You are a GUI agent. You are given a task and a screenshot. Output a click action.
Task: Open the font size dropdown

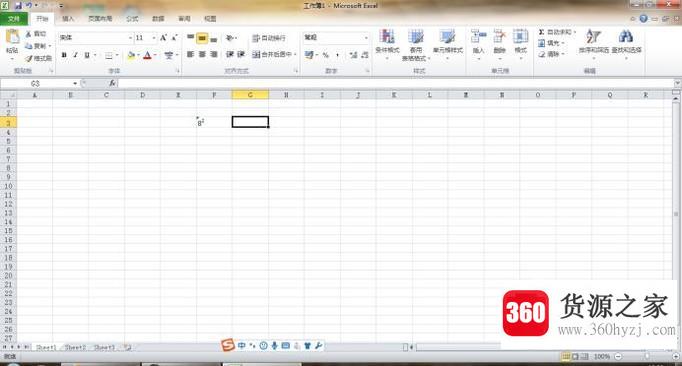[154, 38]
